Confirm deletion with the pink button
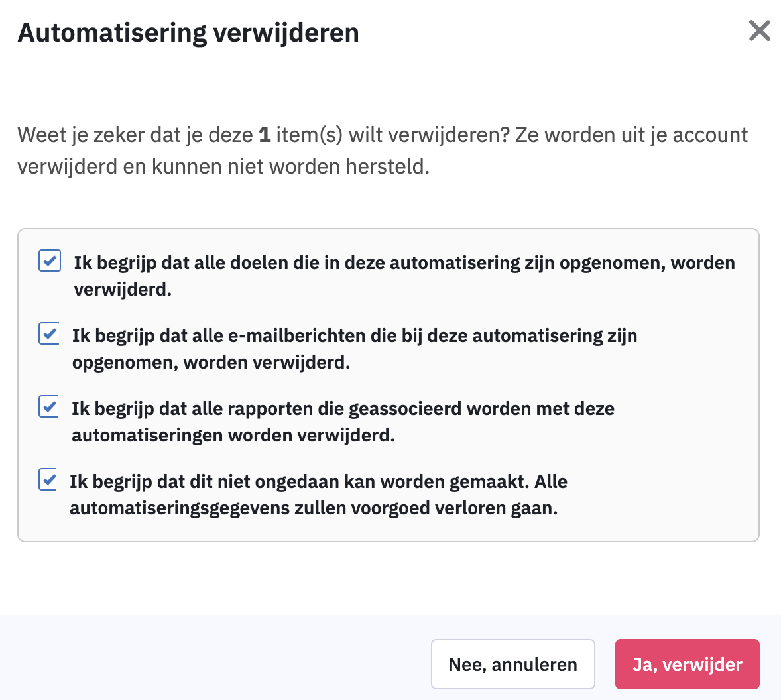781x700 pixels. (687, 664)
